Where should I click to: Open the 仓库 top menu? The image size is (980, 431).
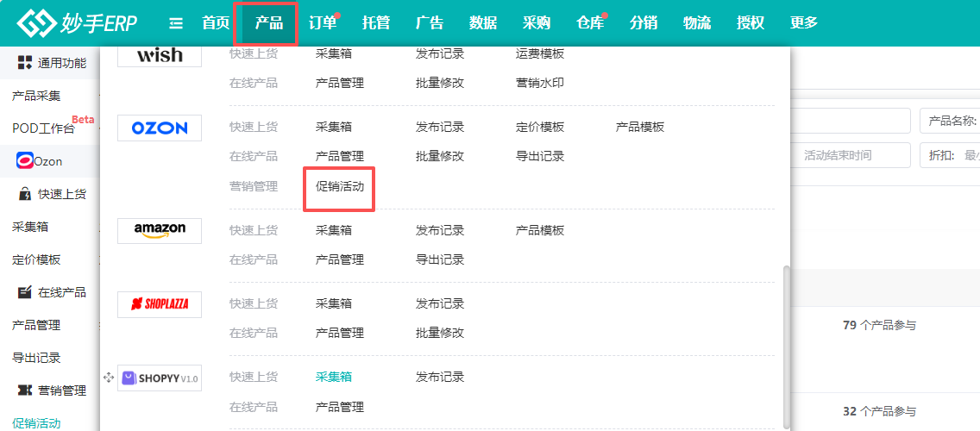[x=590, y=23]
